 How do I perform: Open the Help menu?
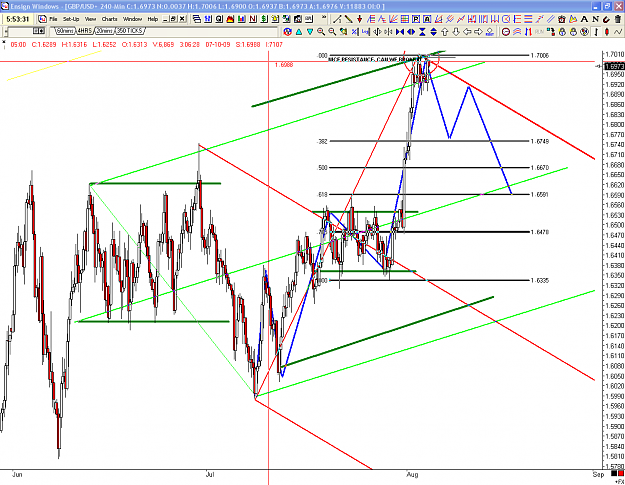[153, 19]
